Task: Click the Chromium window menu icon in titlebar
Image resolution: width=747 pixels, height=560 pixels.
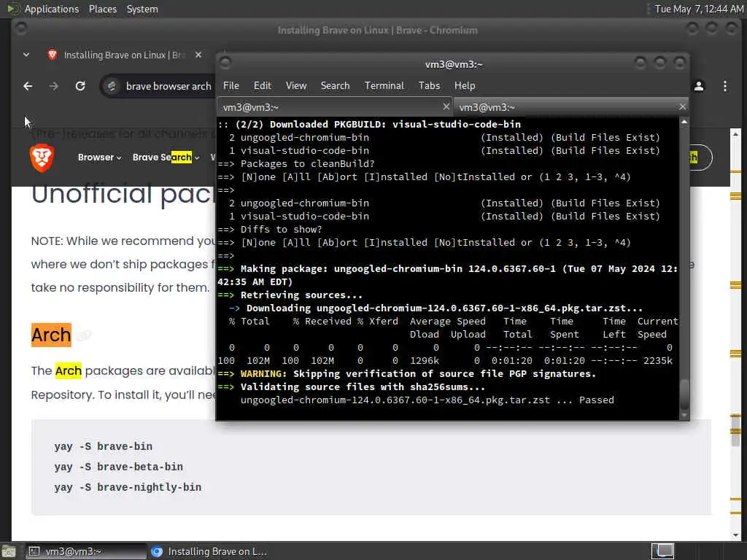Action: click(x=20, y=28)
